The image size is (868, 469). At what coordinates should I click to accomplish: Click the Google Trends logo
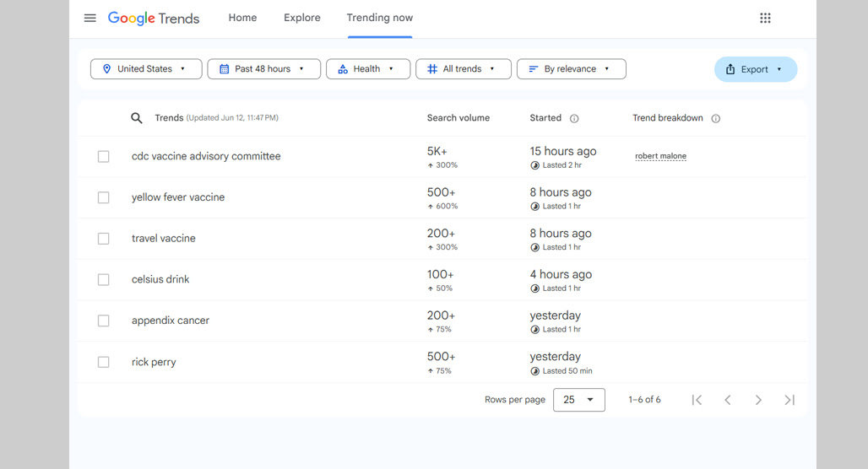(154, 19)
